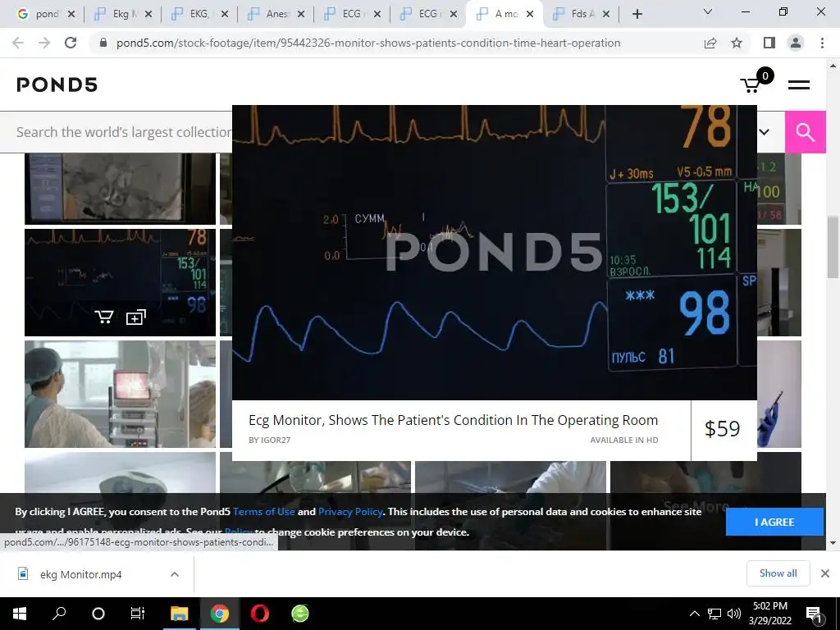840x630 pixels.
Task: Click the Pond5 logo
Action: click(x=57, y=84)
